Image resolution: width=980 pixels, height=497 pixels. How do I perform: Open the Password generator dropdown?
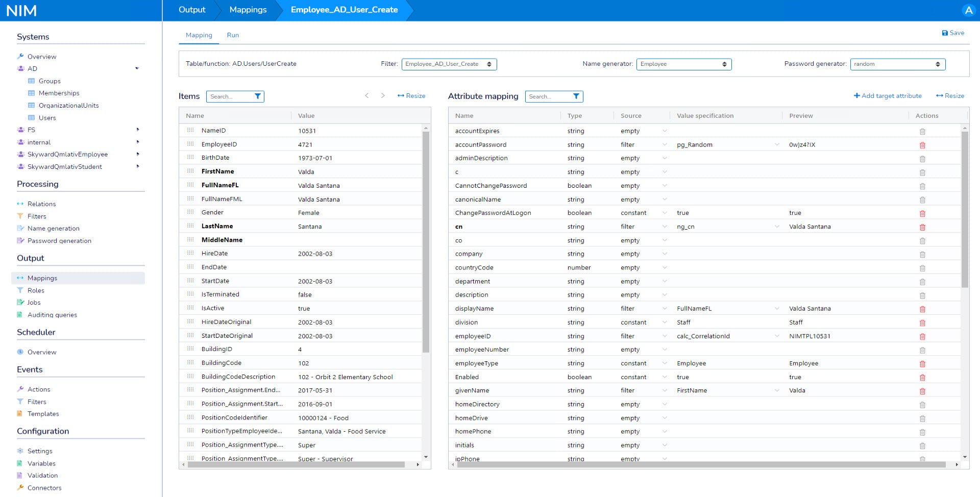[897, 64]
